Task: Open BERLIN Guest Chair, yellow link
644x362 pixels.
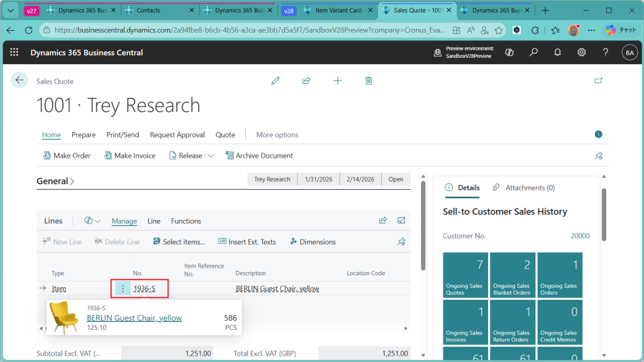Action: [x=134, y=318]
